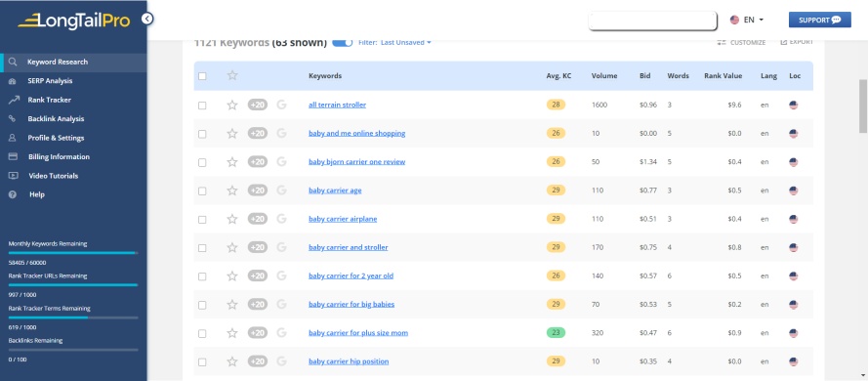Open Google search for 'baby carrier for plus size mom'

click(x=281, y=333)
